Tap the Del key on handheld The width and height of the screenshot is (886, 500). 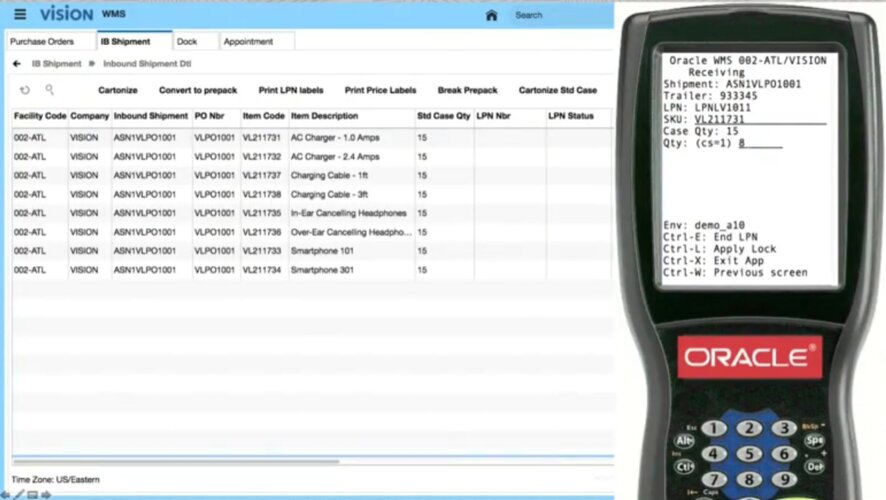click(x=815, y=467)
